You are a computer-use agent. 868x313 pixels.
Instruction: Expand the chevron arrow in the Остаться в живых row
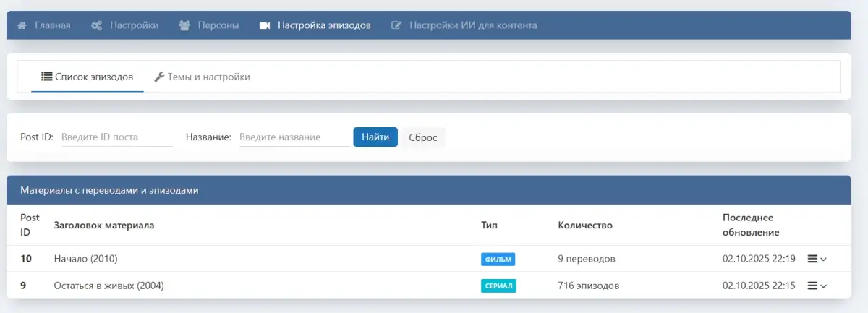(823, 286)
